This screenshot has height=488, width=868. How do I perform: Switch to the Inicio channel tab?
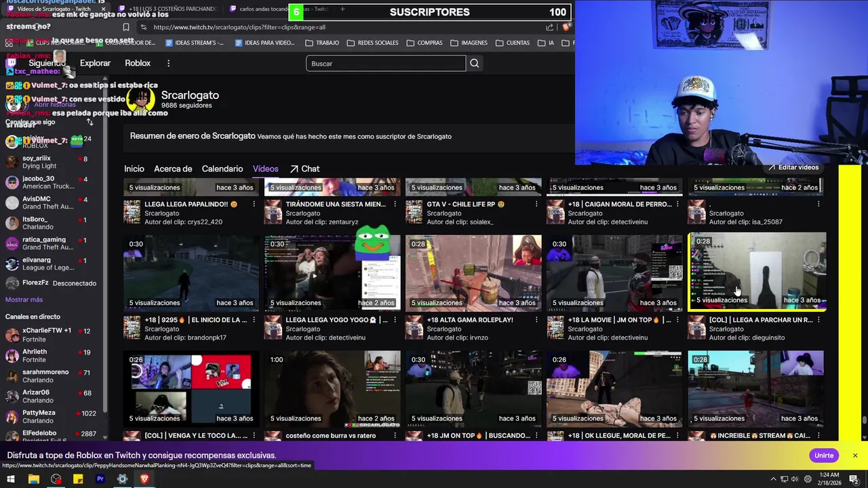click(134, 169)
